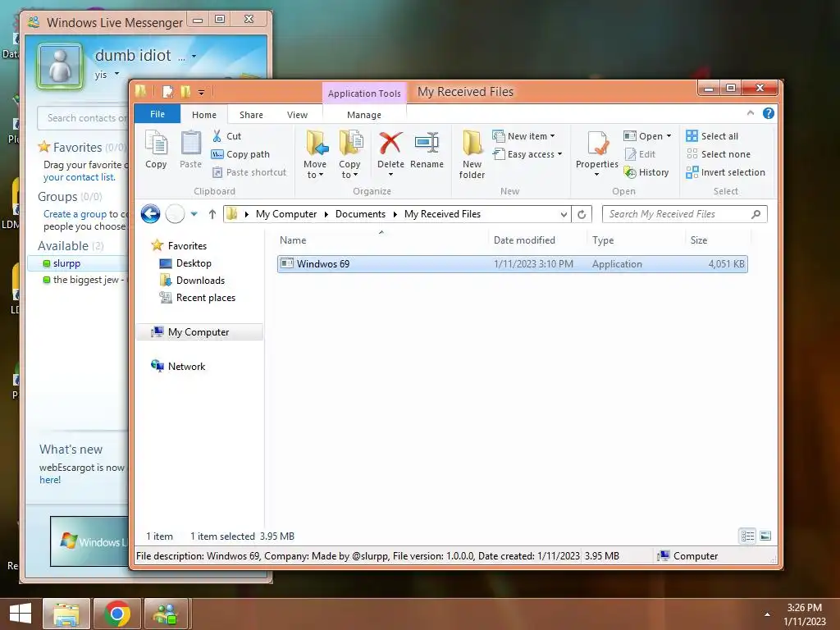
Task: Click Select none in the ribbon
Action: tap(719, 154)
